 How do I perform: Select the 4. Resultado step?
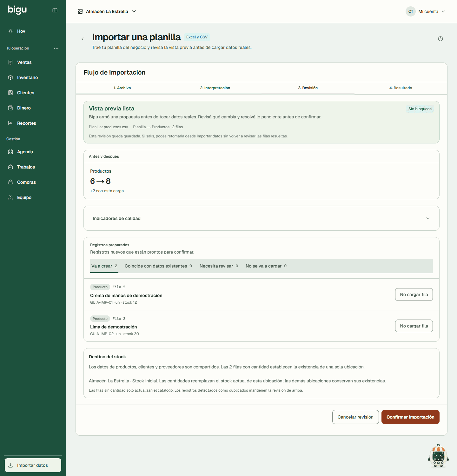pos(401,88)
